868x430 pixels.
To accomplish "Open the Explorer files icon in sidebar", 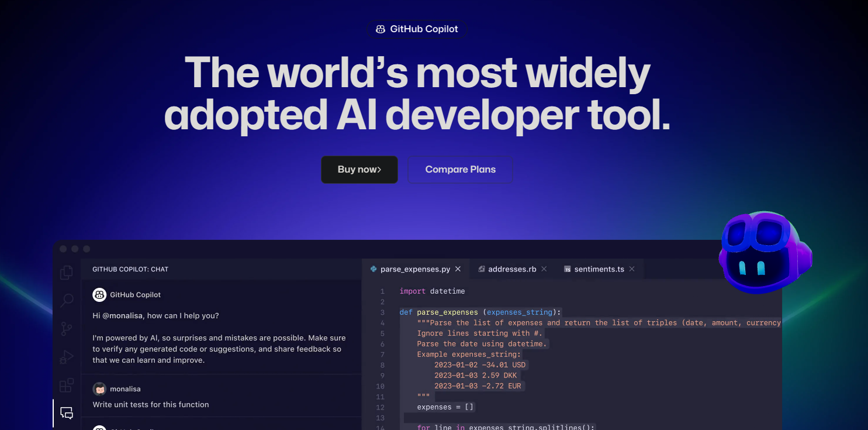I will tap(67, 272).
